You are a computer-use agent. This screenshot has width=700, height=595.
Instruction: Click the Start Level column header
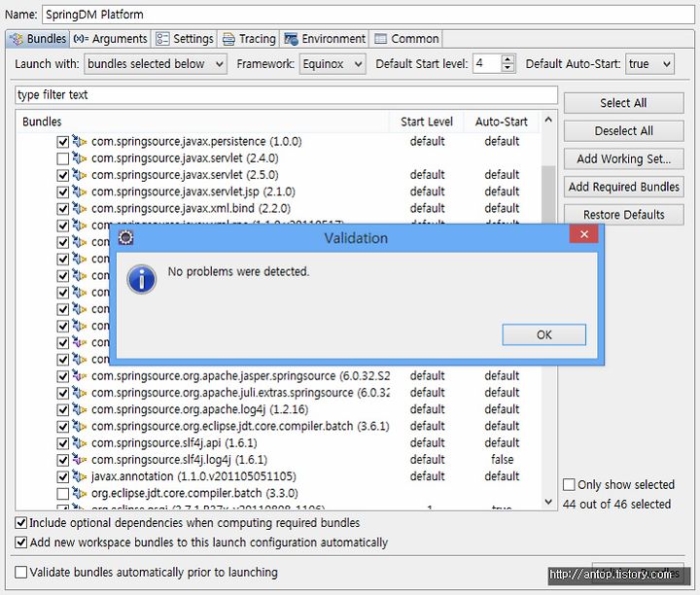coord(427,122)
